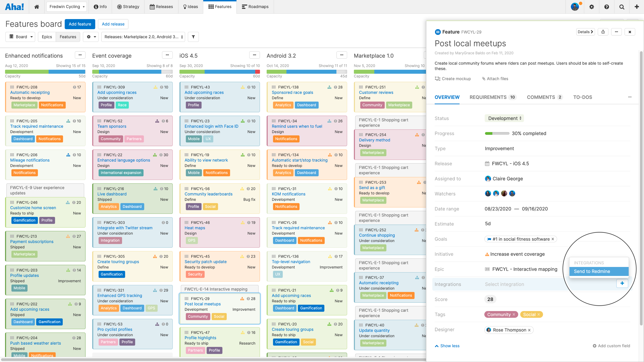
Task: Click the share icon in feature panel
Action: click(x=603, y=32)
